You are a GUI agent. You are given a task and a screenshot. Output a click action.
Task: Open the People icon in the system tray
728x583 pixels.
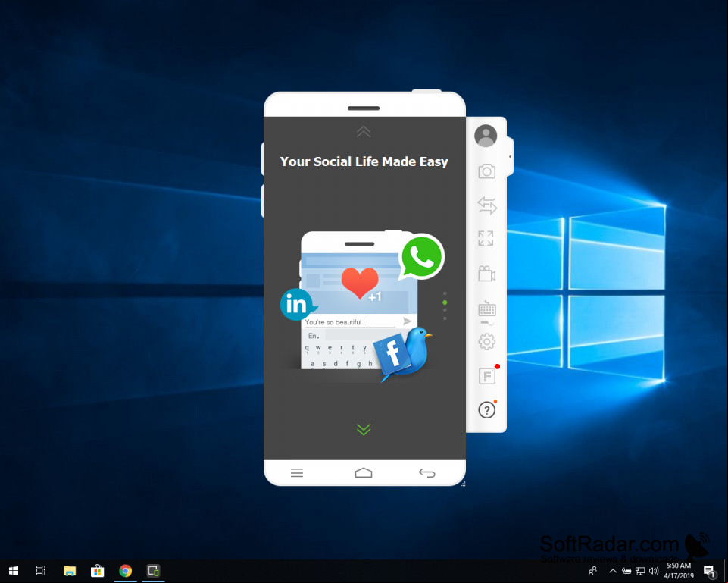click(593, 571)
